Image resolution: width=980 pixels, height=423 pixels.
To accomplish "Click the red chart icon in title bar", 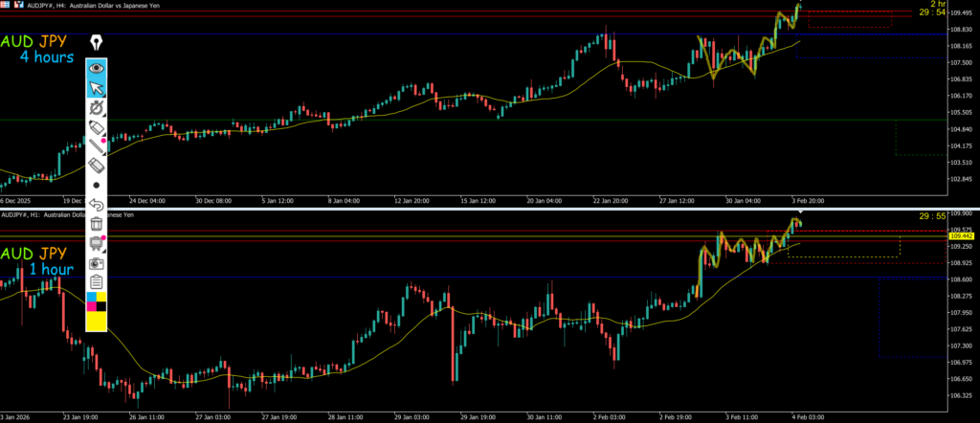I will tap(19, 4).
